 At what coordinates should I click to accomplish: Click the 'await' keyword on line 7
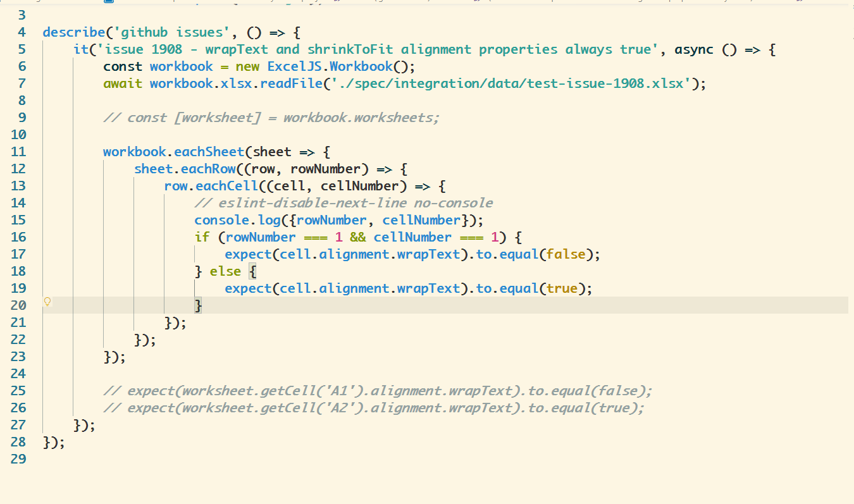pos(123,83)
